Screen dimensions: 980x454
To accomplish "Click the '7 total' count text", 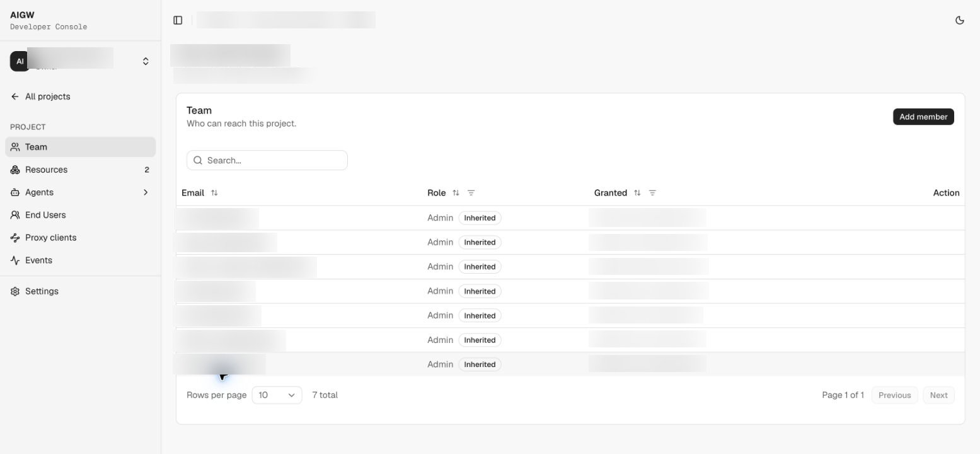I will pos(325,395).
